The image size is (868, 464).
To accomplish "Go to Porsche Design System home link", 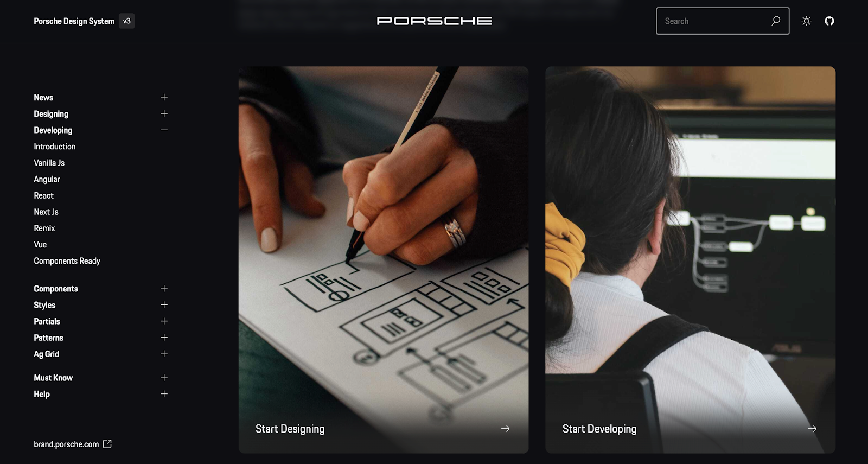I will coord(74,21).
